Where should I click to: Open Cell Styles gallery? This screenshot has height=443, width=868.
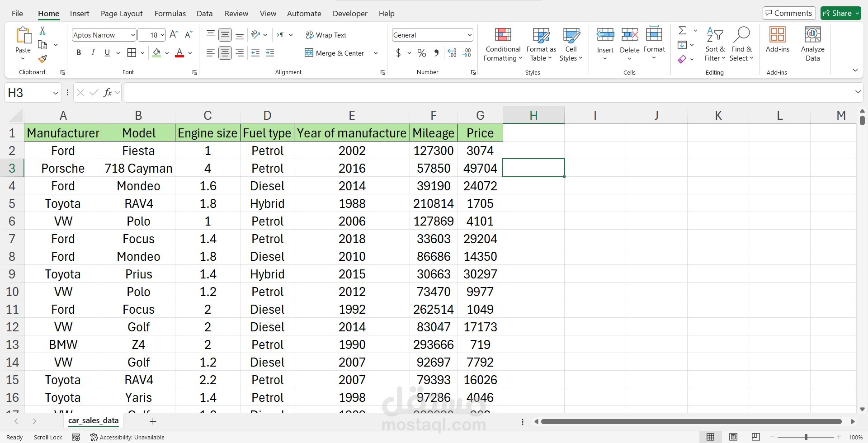[x=571, y=44]
